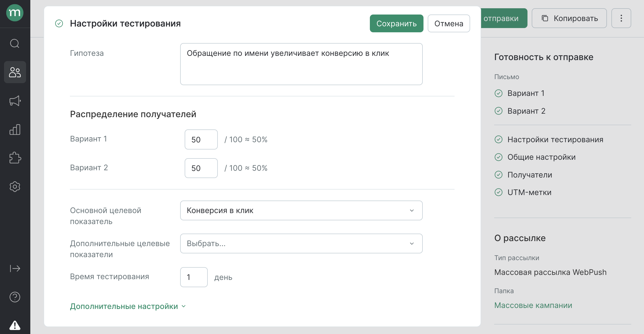Viewport: 644px width, 334px height.
Task: Click the Вариант 1 recipients count field
Action: coord(201,139)
